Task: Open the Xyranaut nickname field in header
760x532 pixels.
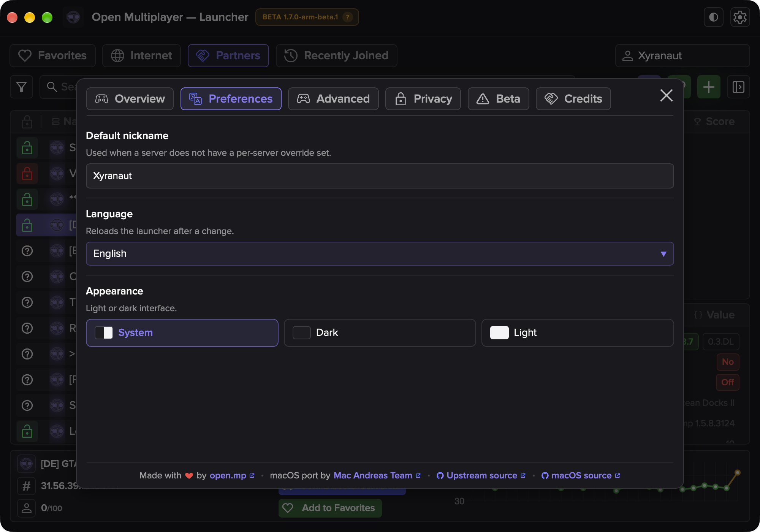Action: click(x=682, y=56)
